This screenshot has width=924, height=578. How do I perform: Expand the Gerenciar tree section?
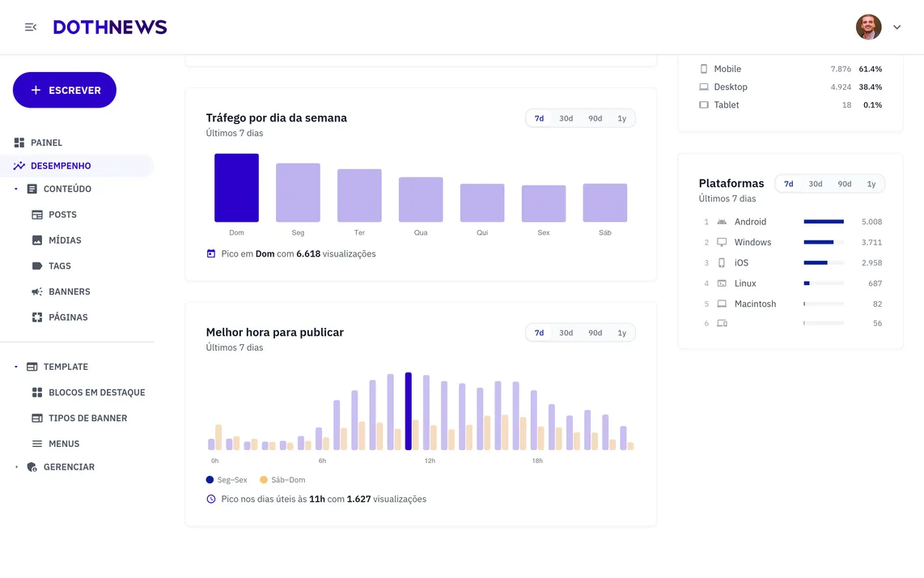[x=16, y=466]
